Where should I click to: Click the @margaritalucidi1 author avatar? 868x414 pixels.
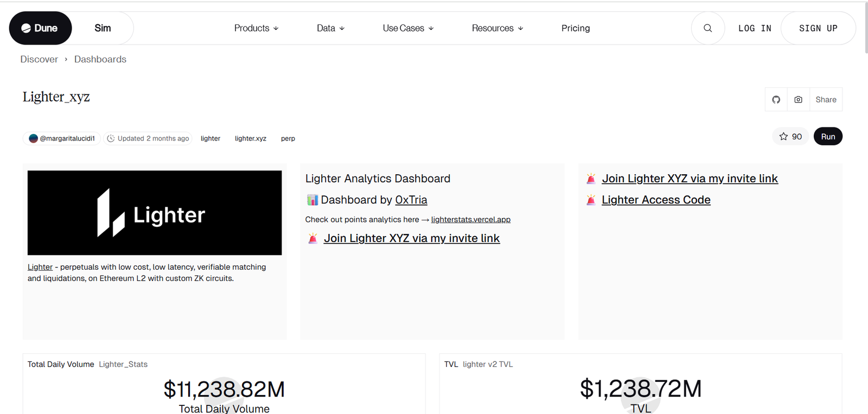tap(34, 138)
